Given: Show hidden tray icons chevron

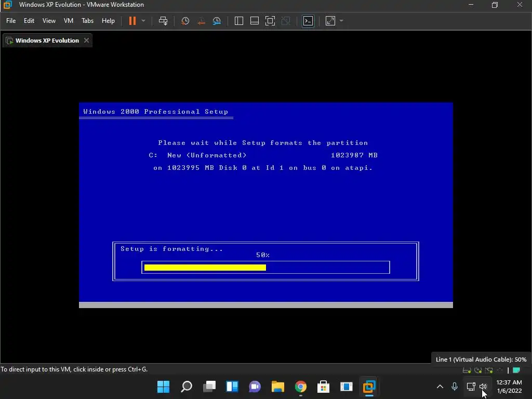Looking at the screenshot, I should tap(440, 387).
